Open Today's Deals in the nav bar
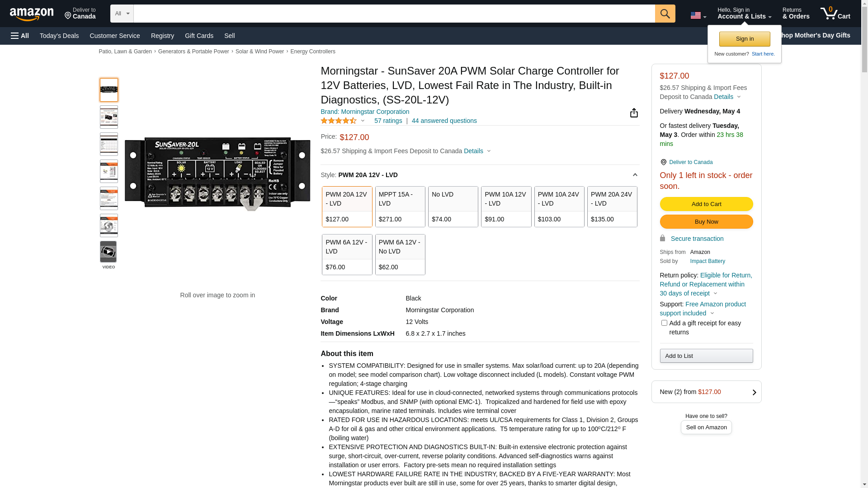The height and width of the screenshot is (488, 868). tap(59, 36)
